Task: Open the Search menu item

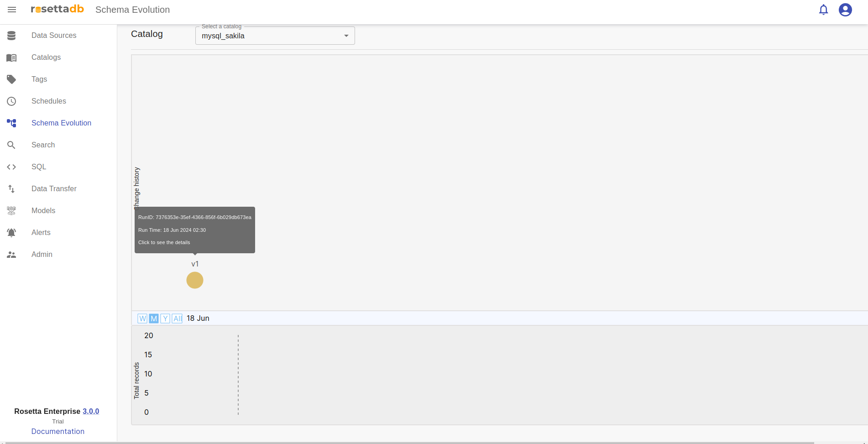Action: coord(43,145)
